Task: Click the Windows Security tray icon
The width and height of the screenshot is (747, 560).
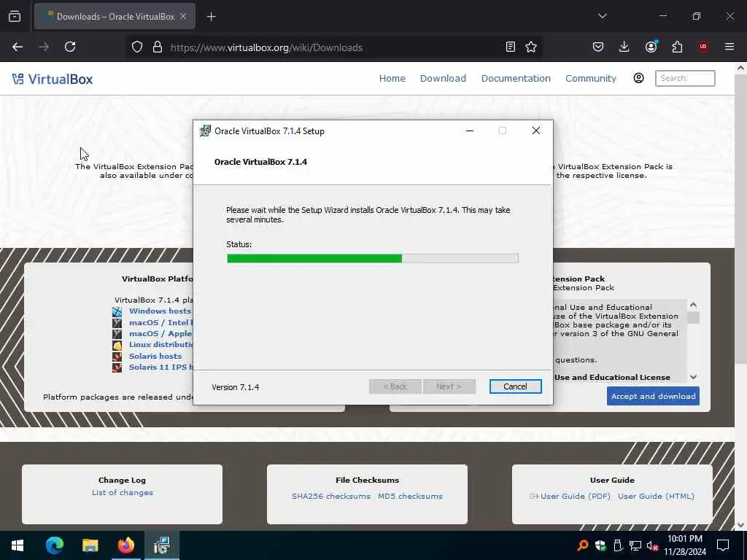Action: point(600,545)
